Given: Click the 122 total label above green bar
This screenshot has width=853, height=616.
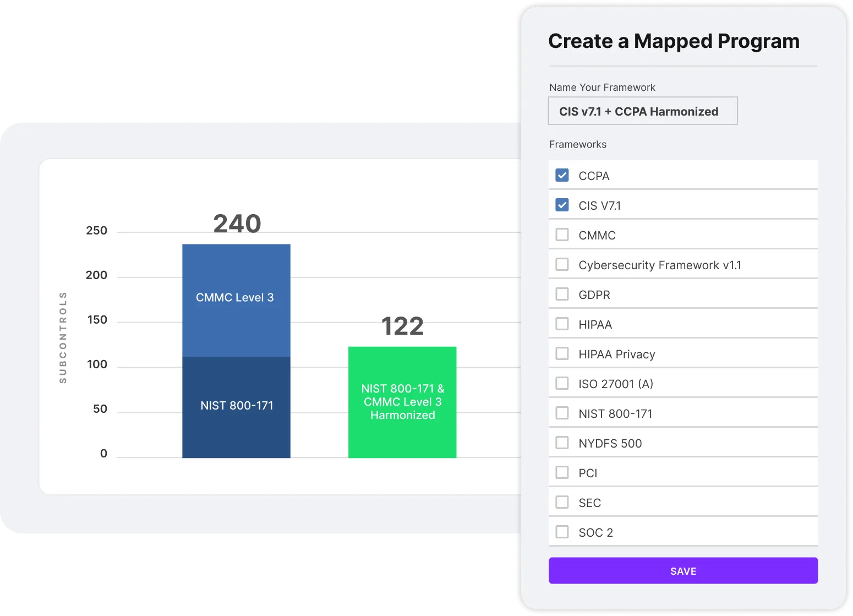Looking at the screenshot, I should coord(402,326).
